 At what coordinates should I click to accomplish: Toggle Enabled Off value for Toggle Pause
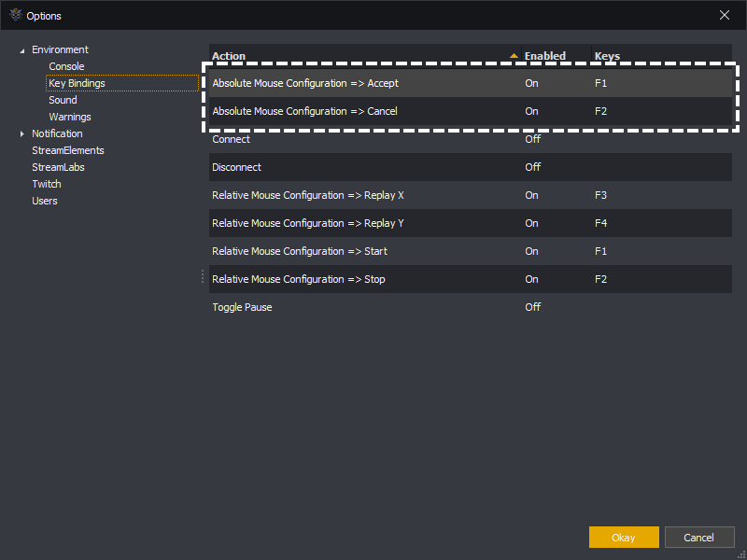coord(532,307)
